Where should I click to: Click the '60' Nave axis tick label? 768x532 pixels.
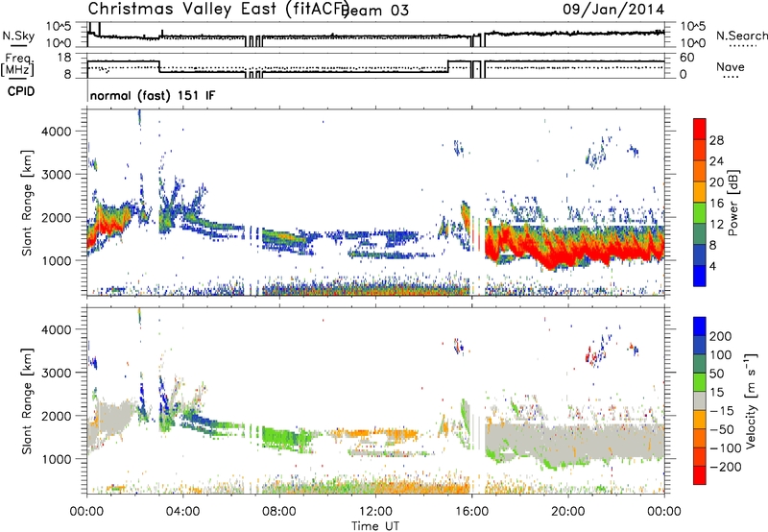point(687,58)
